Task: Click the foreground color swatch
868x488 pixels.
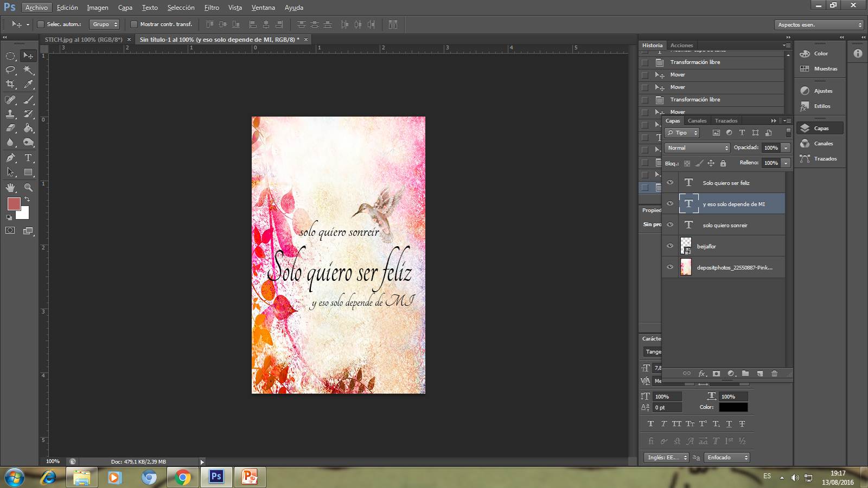Action: coord(14,204)
